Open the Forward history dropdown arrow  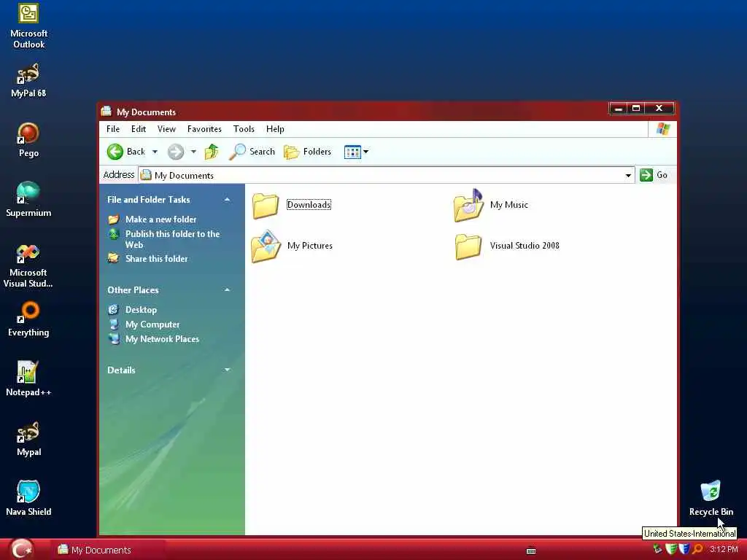tap(193, 152)
